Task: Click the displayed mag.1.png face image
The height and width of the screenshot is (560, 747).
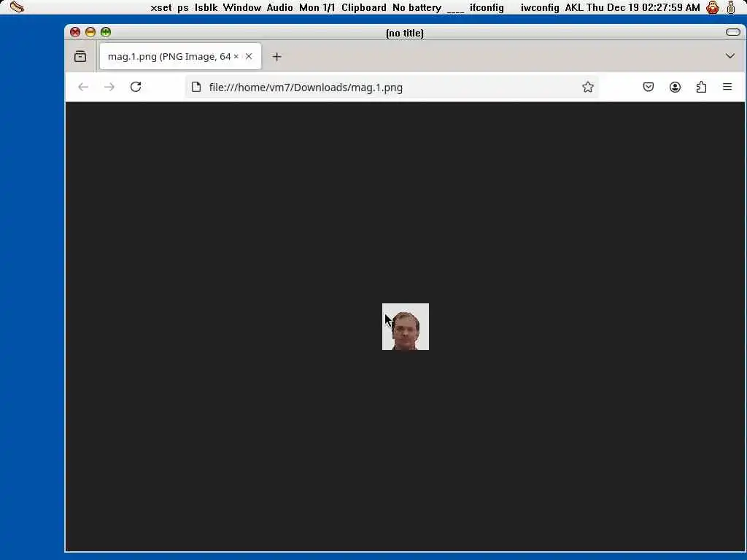Action: pyautogui.click(x=406, y=327)
